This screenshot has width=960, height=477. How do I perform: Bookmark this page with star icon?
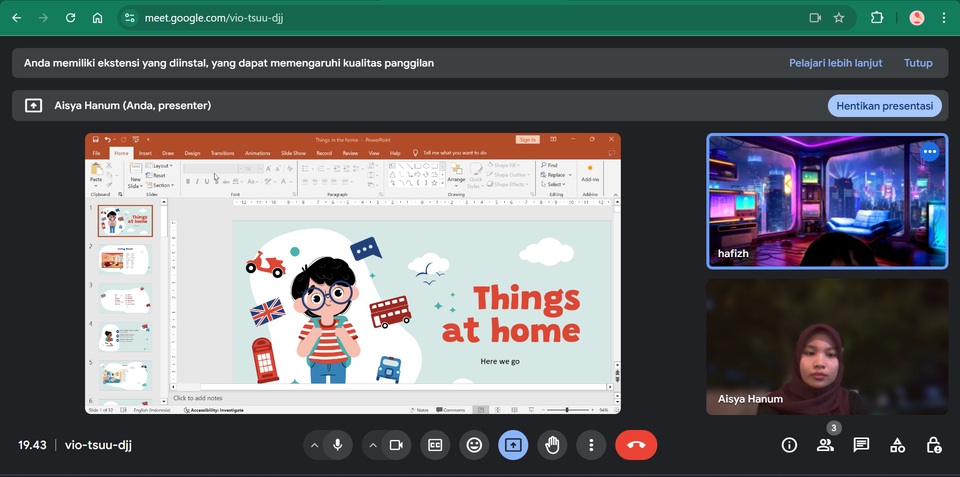[839, 18]
